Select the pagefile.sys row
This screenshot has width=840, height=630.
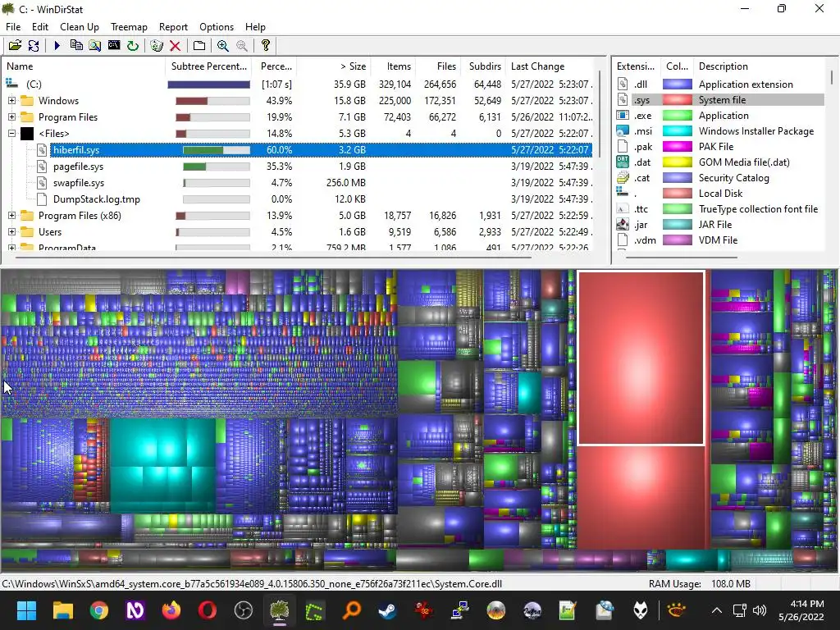297,166
